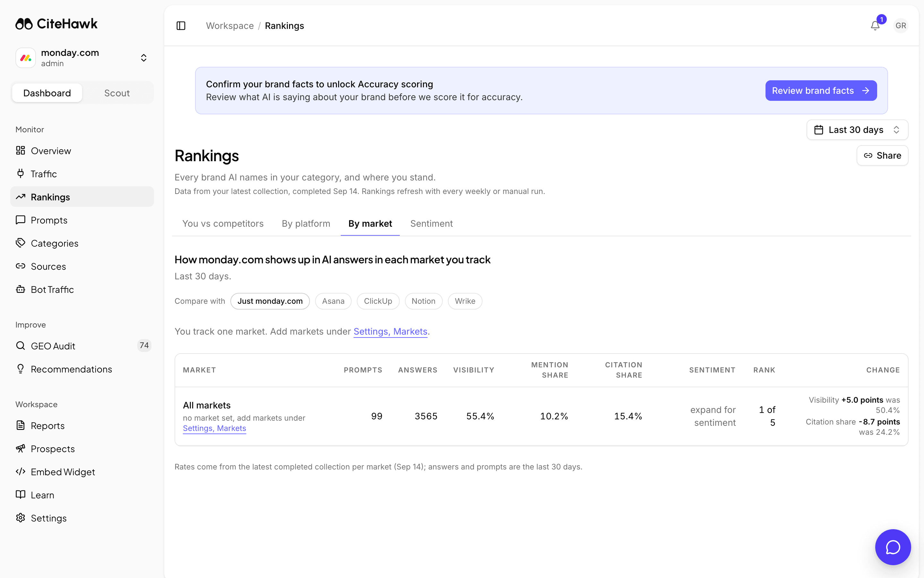Click Rankings breadcrumb

point(285,26)
